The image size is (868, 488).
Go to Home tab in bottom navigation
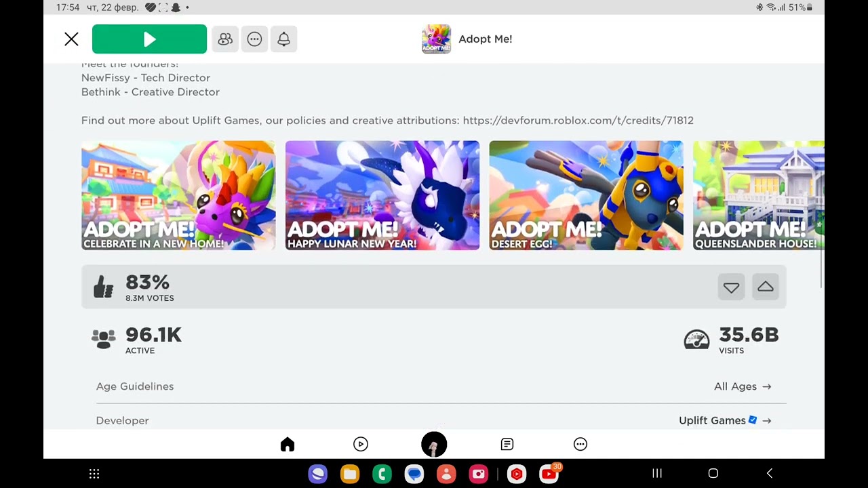pos(288,445)
